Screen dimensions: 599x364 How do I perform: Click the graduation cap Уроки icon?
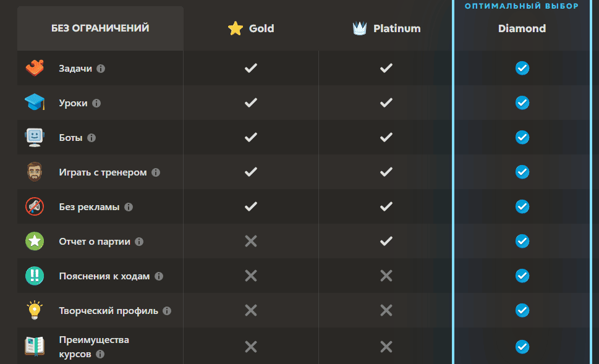click(35, 103)
